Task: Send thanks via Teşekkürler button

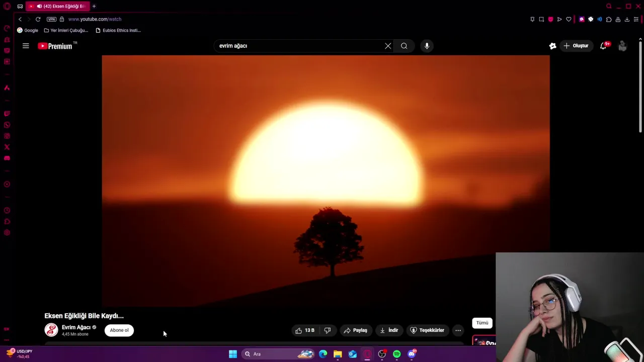Action: [427, 330]
